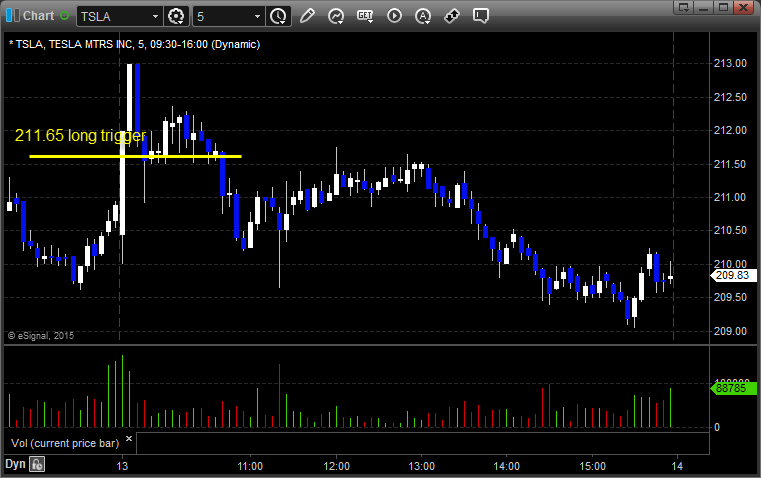
Task: Click the TSLA, TESLA MTRS INC chart title
Action: point(134,44)
